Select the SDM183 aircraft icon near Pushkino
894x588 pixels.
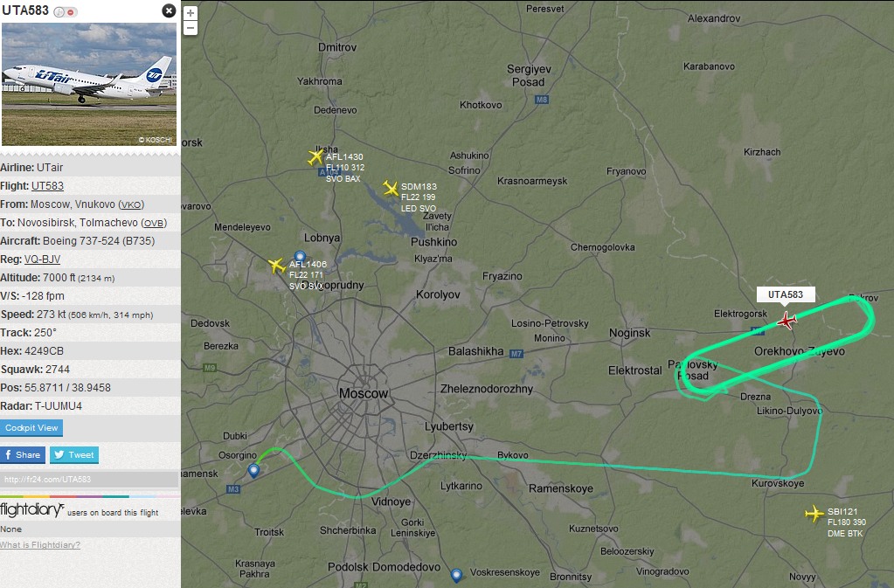tap(391, 188)
